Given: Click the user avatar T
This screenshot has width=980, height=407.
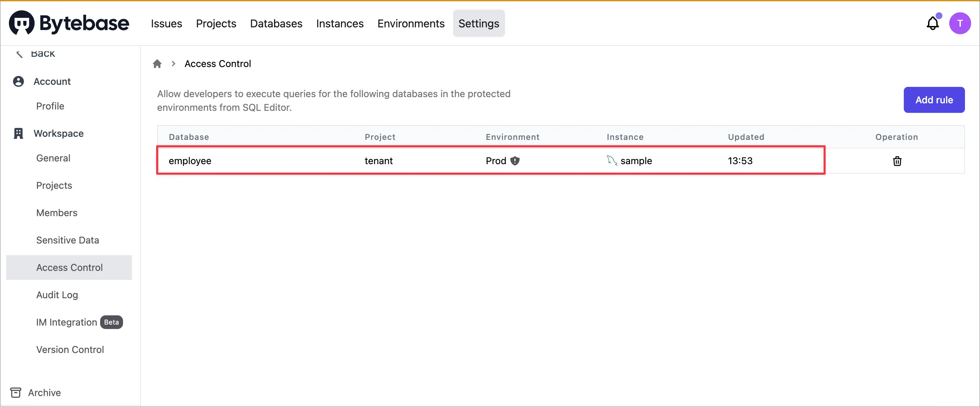Looking at the screenshot, I should (x=959, y=24).
